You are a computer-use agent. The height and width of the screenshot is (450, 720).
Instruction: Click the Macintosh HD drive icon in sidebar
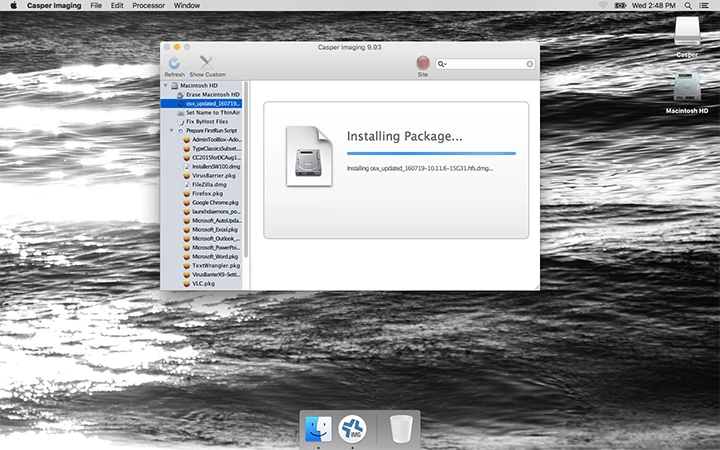(x=174, y=85)
